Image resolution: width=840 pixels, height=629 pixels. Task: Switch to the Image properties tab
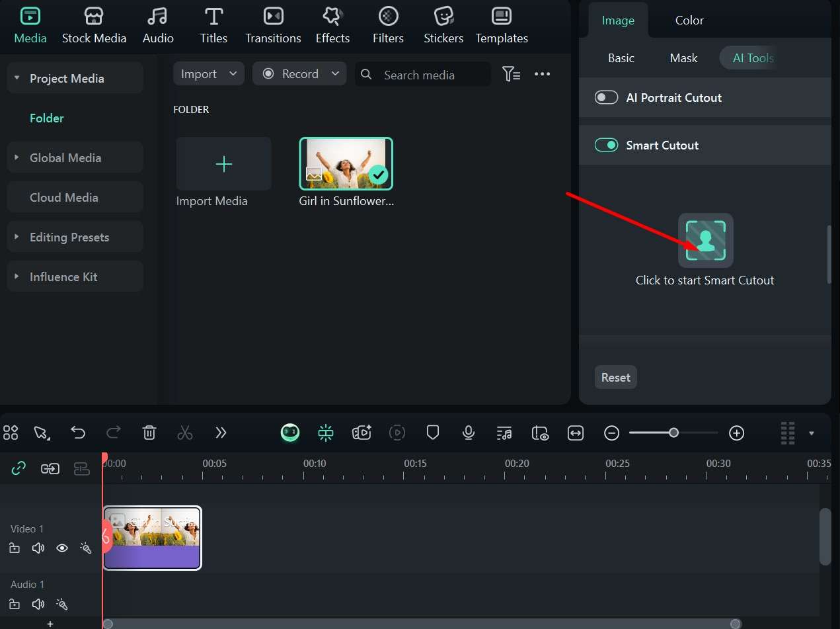coord(618,21)
